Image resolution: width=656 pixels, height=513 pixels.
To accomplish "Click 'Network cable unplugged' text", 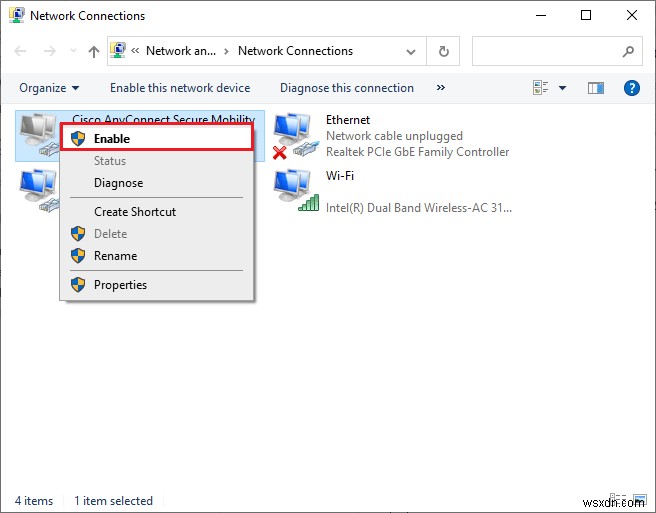I will point(394,136).
